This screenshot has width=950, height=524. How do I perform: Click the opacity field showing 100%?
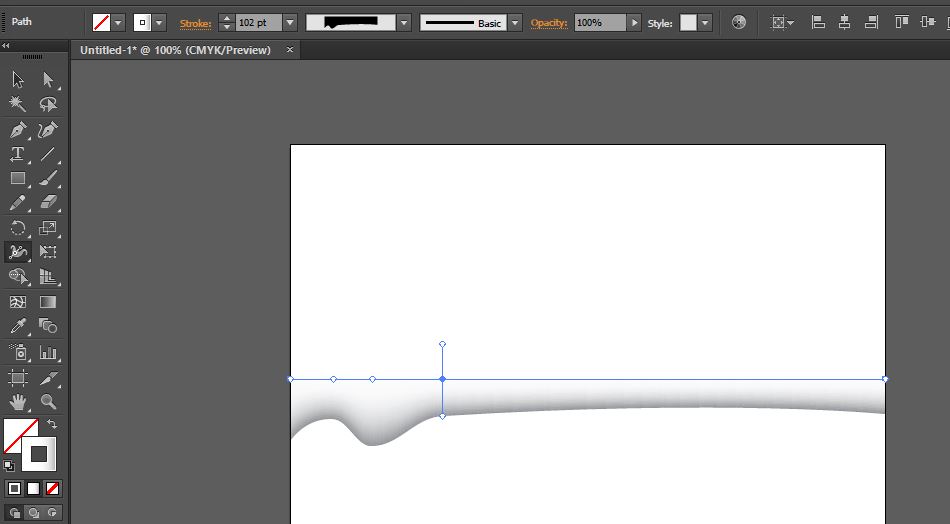pos(600,23)
